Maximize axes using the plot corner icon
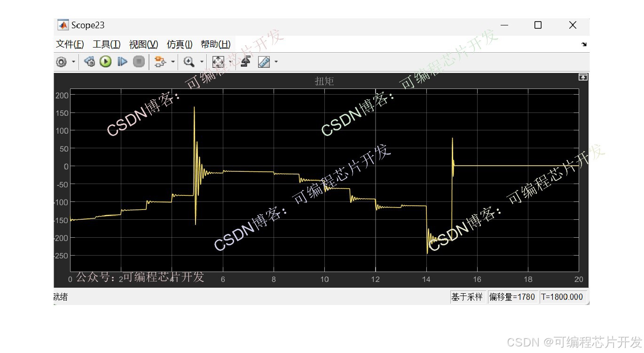This screenshot has height=353, width=644. tap(583, 77)
